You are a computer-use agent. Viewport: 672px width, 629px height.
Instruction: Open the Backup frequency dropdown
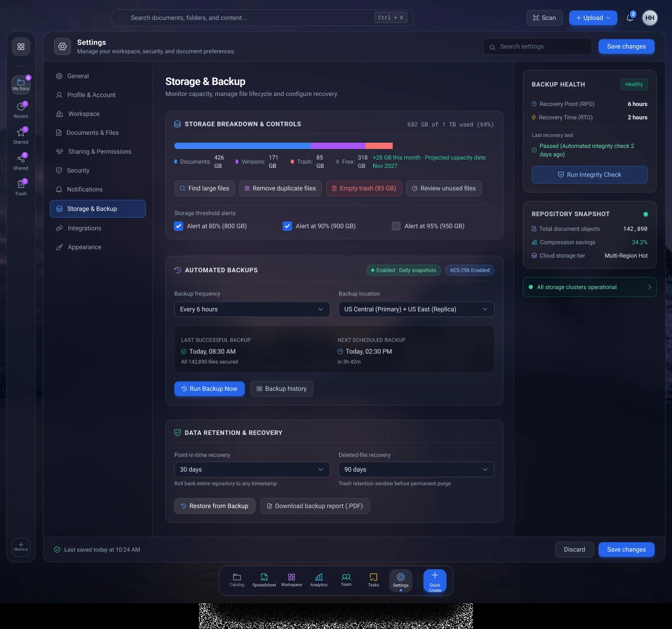[x=252, y=309]
